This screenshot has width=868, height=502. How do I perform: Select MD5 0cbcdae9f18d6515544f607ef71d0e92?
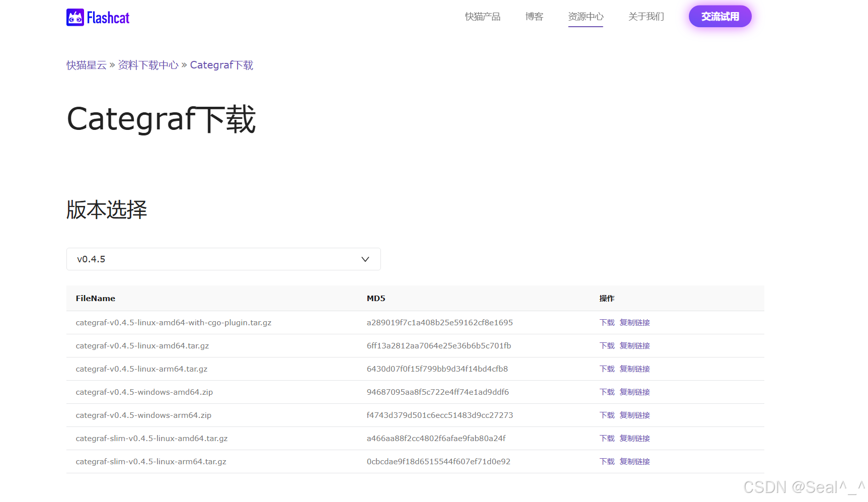click(x=438, y=461)
